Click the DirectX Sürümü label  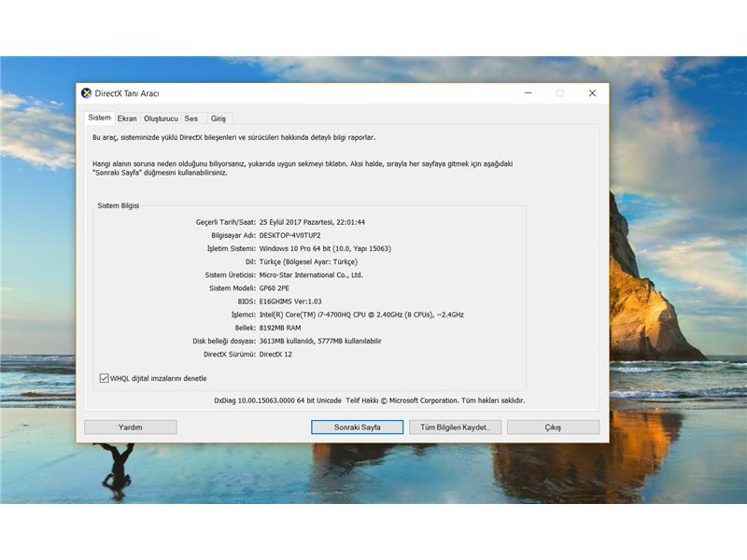click(230, 355)
